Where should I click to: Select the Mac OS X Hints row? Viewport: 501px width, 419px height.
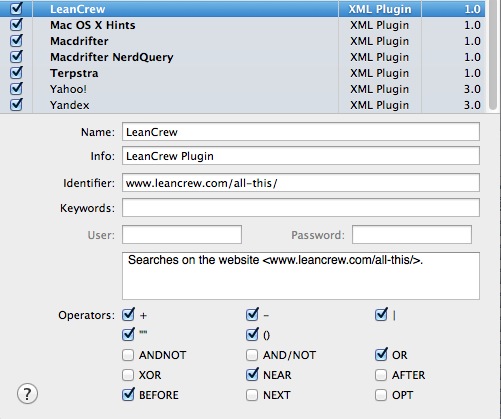[242, 25]
